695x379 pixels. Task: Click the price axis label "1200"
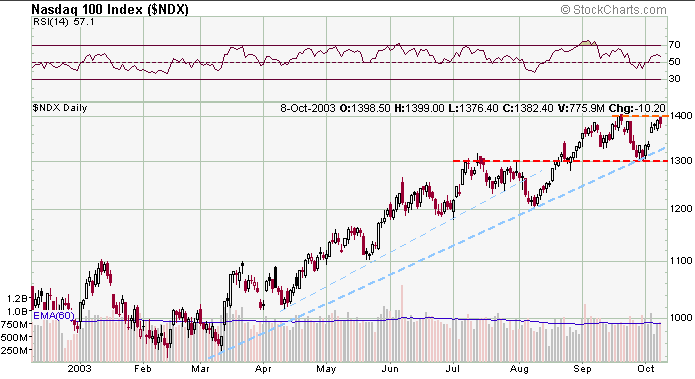[x=681, y=208]
